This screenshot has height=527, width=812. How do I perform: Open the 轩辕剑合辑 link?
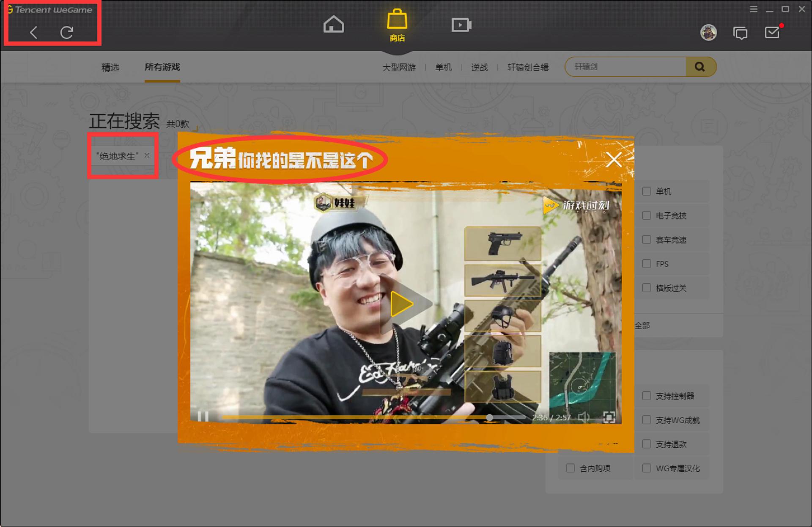click(528, 67)
